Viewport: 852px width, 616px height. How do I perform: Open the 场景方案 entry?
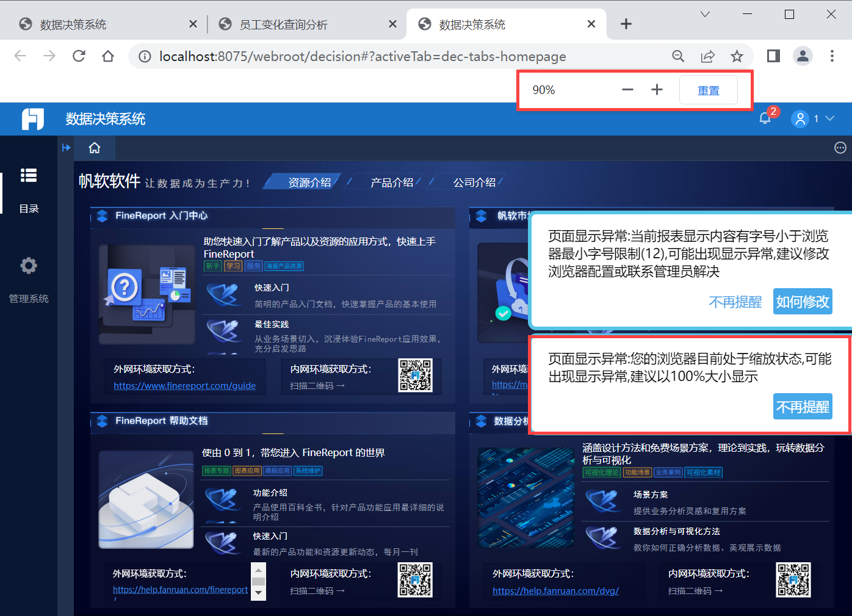pos(651,495)
